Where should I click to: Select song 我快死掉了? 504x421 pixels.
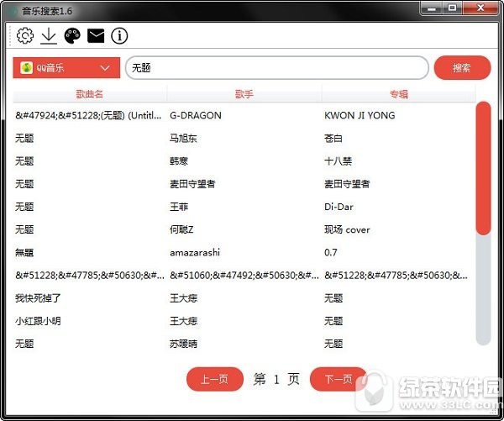coord(38,298)
